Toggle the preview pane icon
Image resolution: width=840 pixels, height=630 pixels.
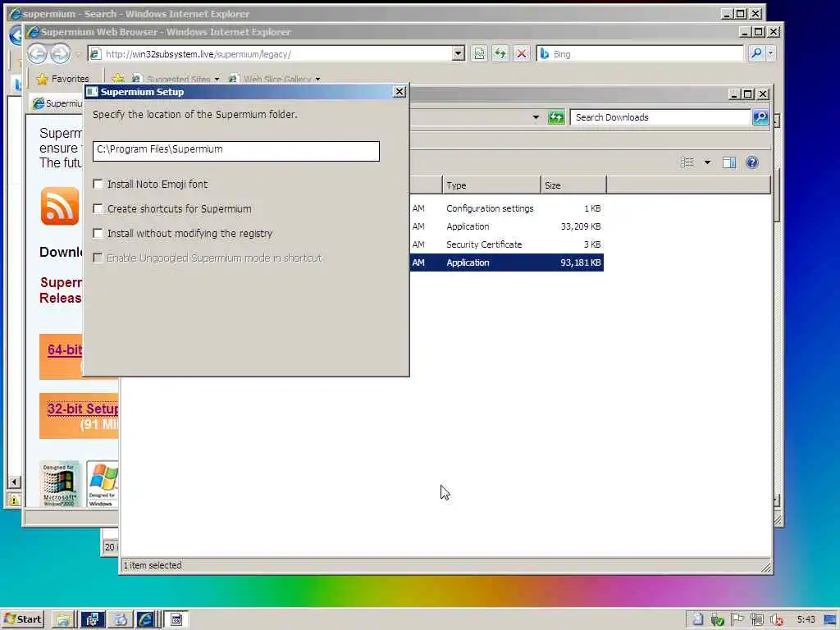(x=728, y=162)
